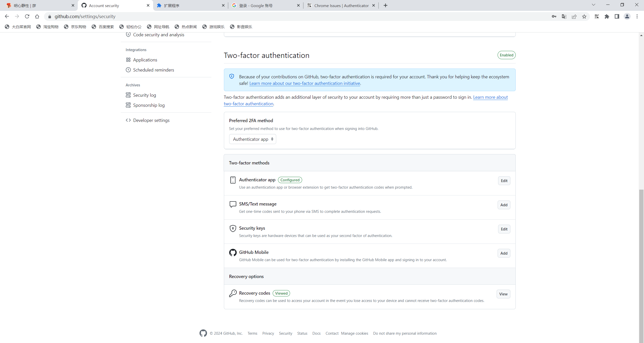Click scrollbar up arrow

(x=641, y=35)
